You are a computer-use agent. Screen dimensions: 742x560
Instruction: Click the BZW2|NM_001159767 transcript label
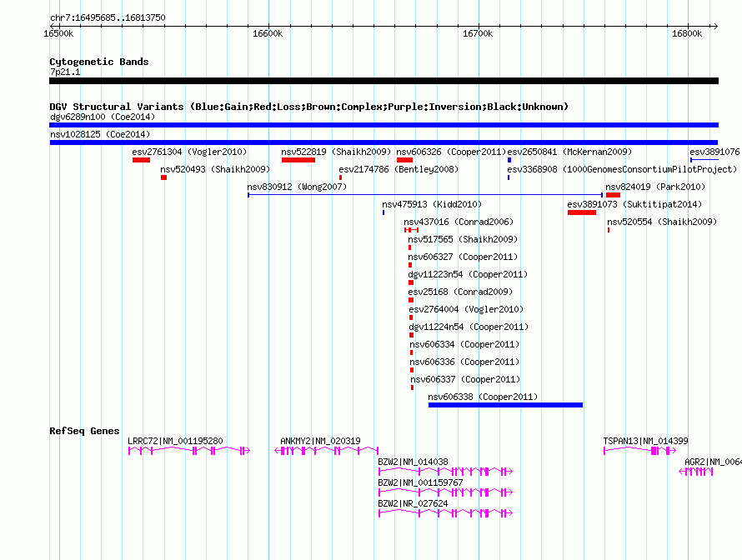pos(420,482)
